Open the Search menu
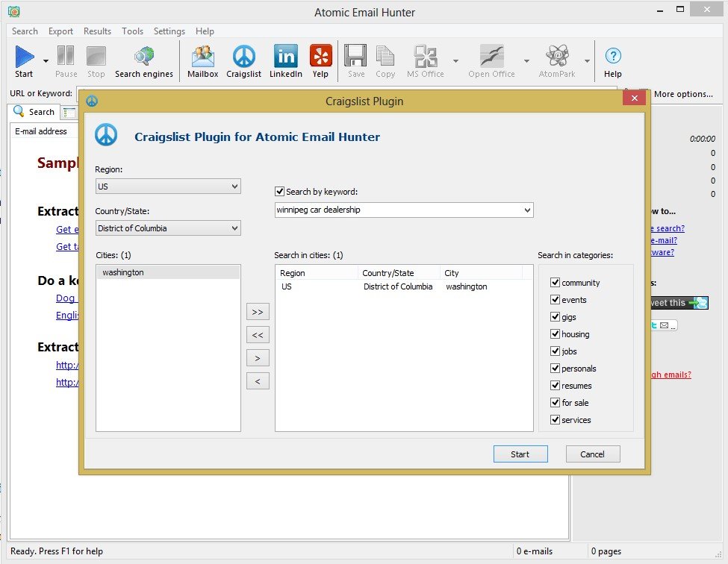This screenshot has height=564, width=728. coord(25,31)
